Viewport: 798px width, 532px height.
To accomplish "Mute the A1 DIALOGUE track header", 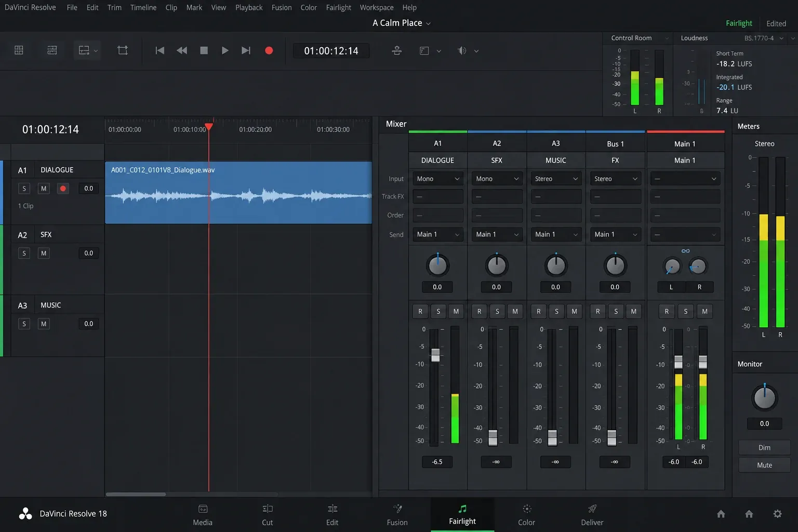I will (x=44, y=189).
